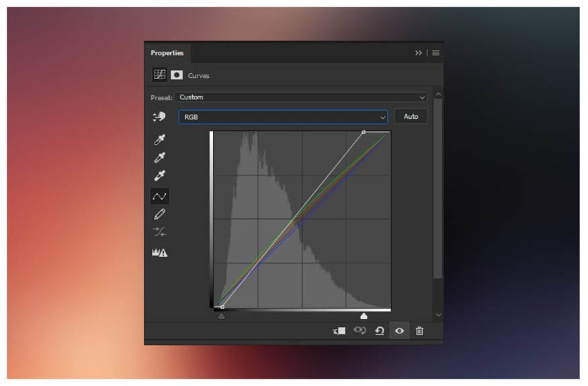The height and width of the screenshot is (386, 588).
Task: Switch to the Properties tab
Action: pyautogui.click(x=167, y=53)
